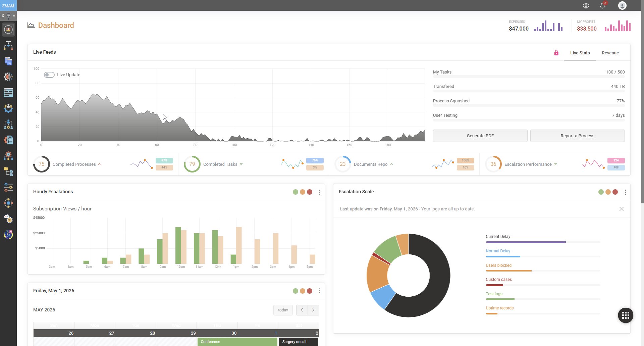Viewport: 644px width, 346px height.
Task: Open Hourly Escalations more options menu
Action: coord(320,192)
